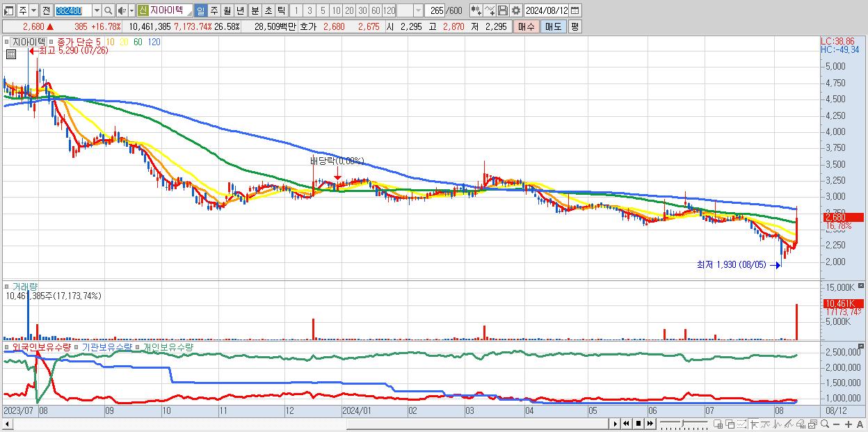868x432 pixels.
Task: Click the 종가 단순 moving average label
Action: coord(74,42)
